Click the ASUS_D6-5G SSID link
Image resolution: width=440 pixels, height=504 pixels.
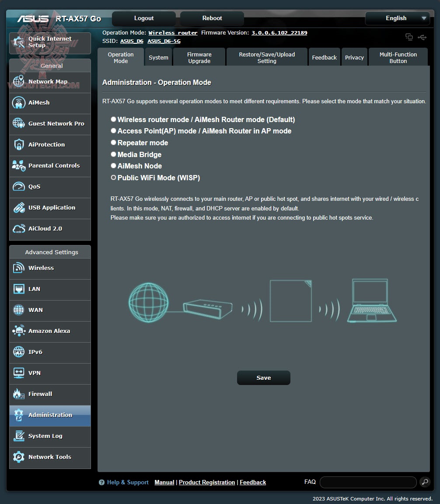164,41
